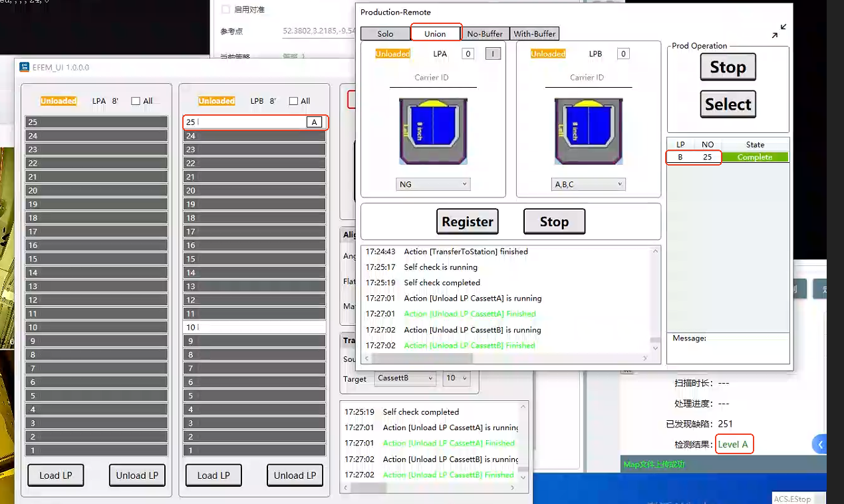Toggle the LPA All checkbox in EFEM_UI
The image size is (844, 504).
click(136, 101)
